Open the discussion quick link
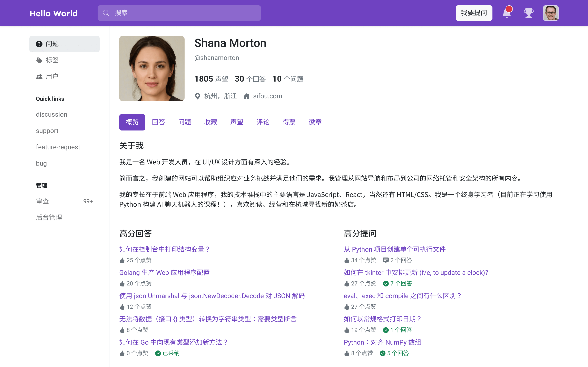 pos(51,114)
